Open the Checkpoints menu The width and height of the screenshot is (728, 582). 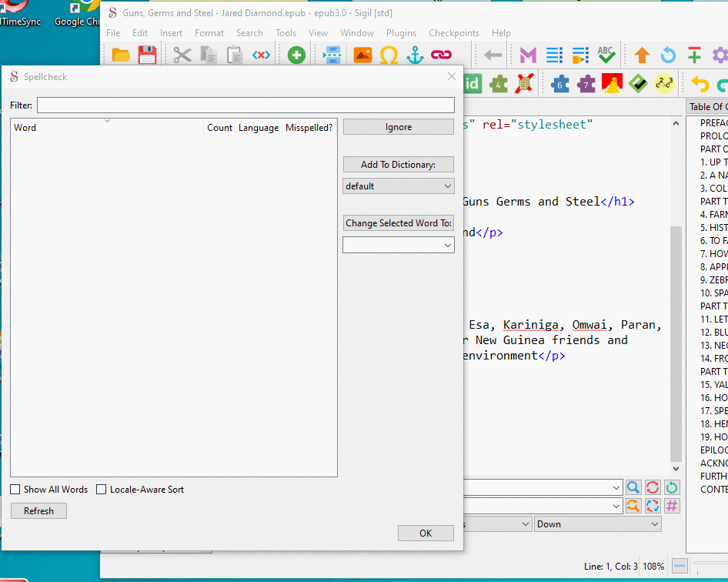453,33
